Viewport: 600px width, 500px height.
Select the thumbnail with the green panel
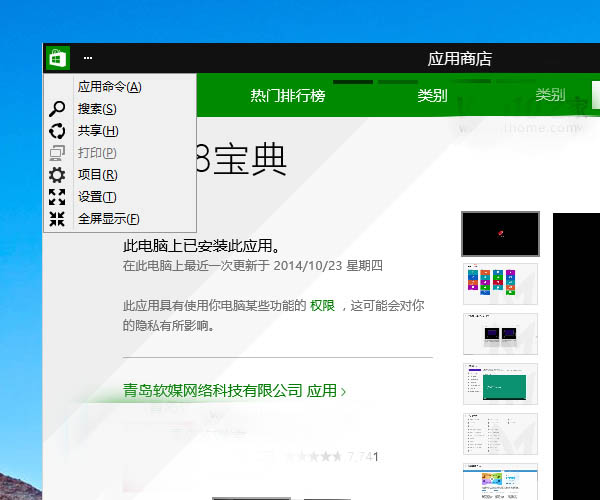pos(500,383)
